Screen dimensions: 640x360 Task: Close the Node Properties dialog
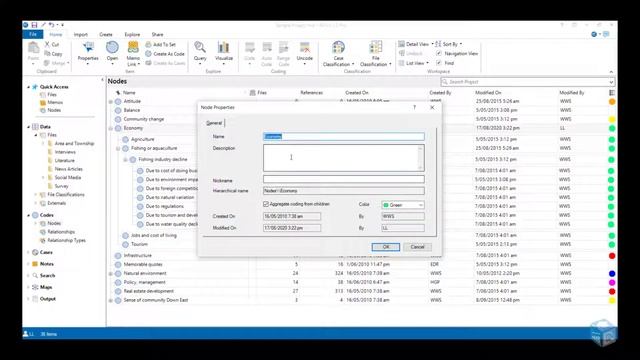[x=432, y=107]
